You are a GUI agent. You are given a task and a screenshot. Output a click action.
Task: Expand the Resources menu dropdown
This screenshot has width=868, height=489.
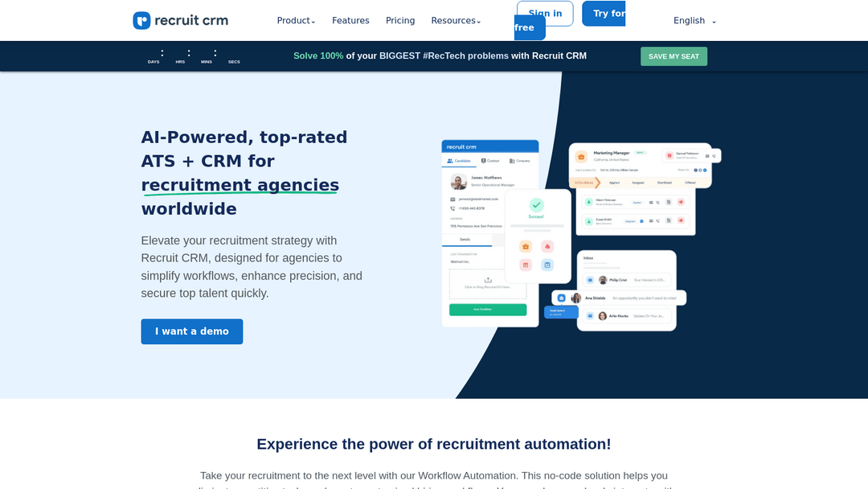click(456, 20)
